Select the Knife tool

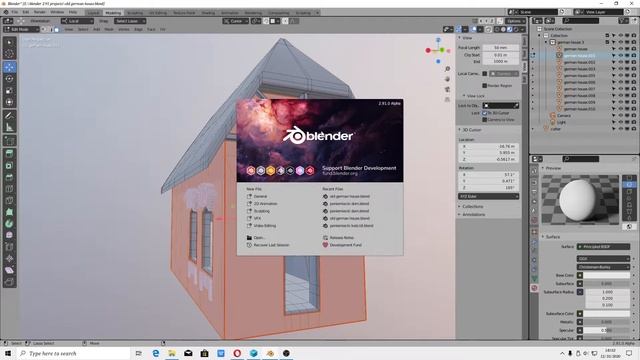[9, 200]
